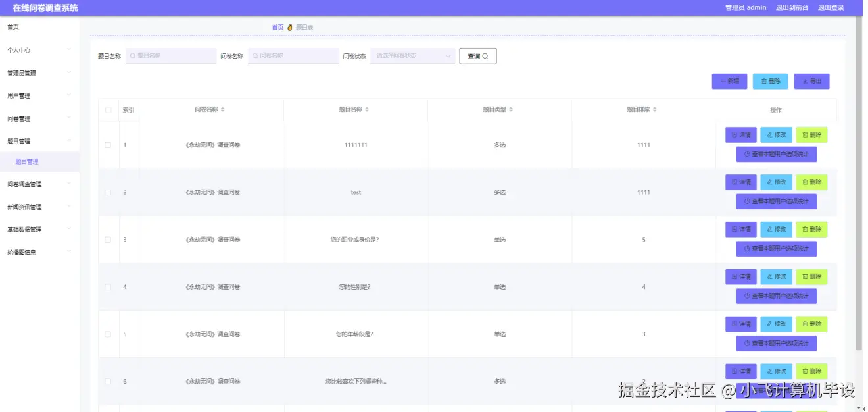Check the checkbox for row index 6

pyautogui.click(x=108, y=382)
